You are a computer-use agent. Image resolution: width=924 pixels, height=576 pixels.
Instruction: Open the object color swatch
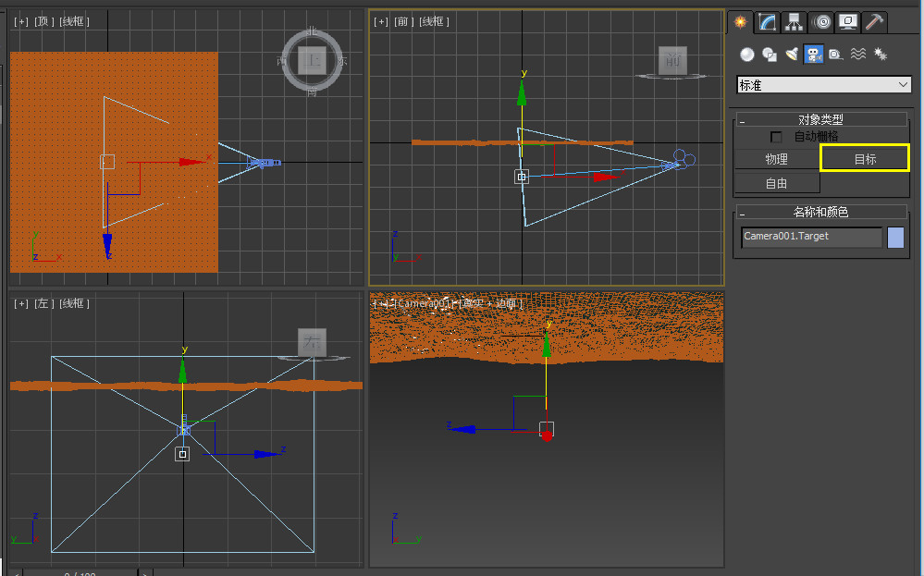(895, 238)
